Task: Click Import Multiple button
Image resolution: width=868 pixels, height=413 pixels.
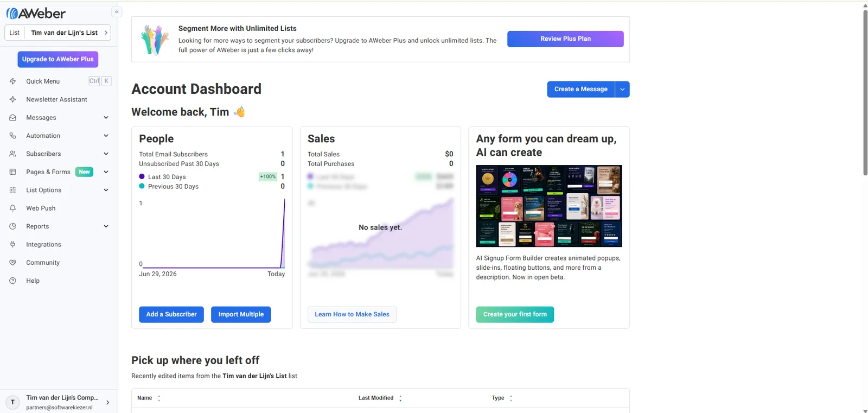Action: [241, 315]
